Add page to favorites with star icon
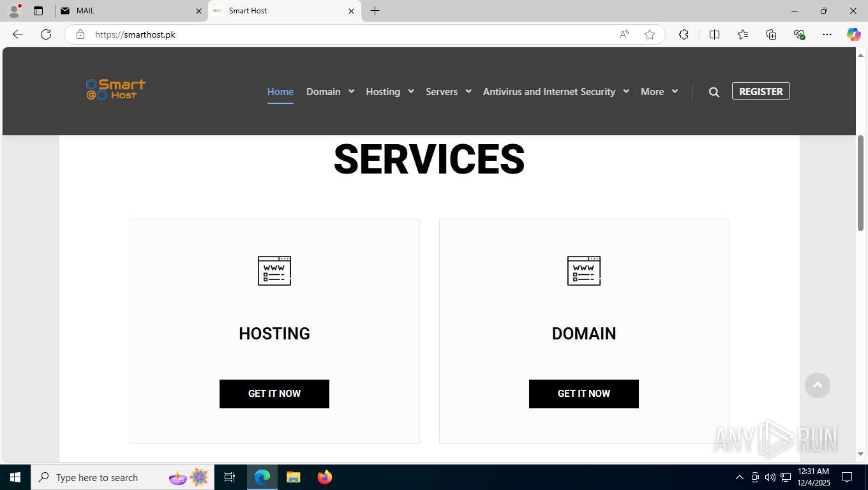This screenshot has height=490, width=868. [650, 34]
